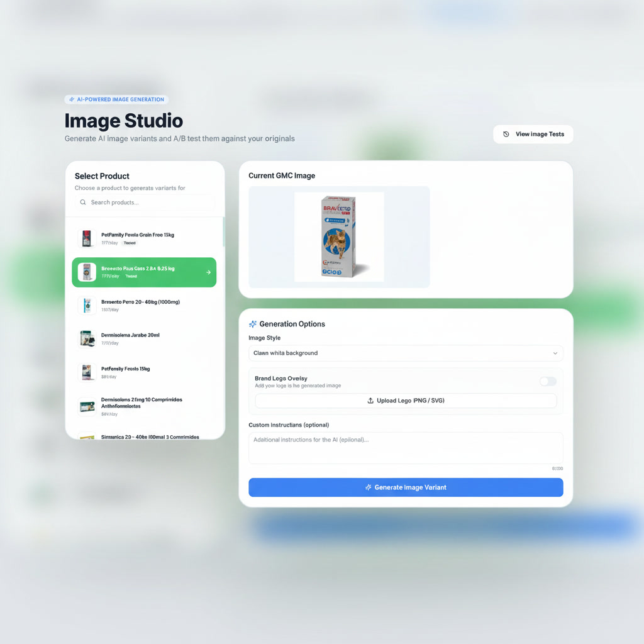Click the magnifier icon in search box
The width and height of the screenshot is (644, 644).
tap(83, 203)
